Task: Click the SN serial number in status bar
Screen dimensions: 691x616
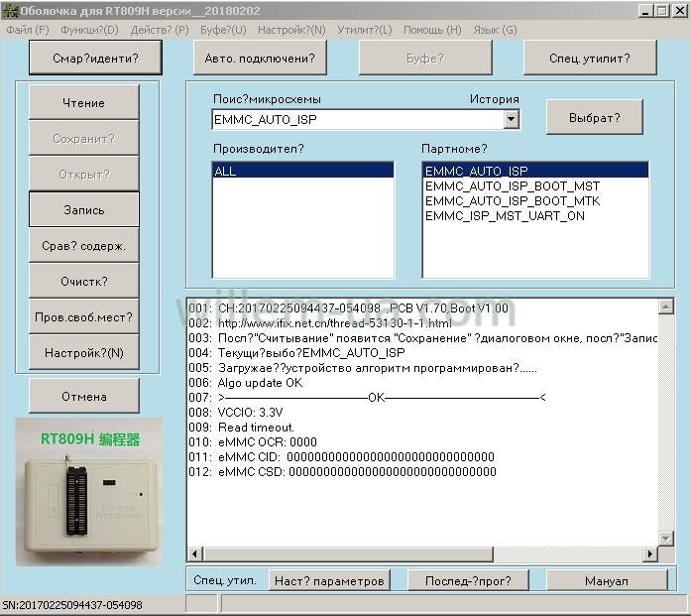Action: [72, 605]
